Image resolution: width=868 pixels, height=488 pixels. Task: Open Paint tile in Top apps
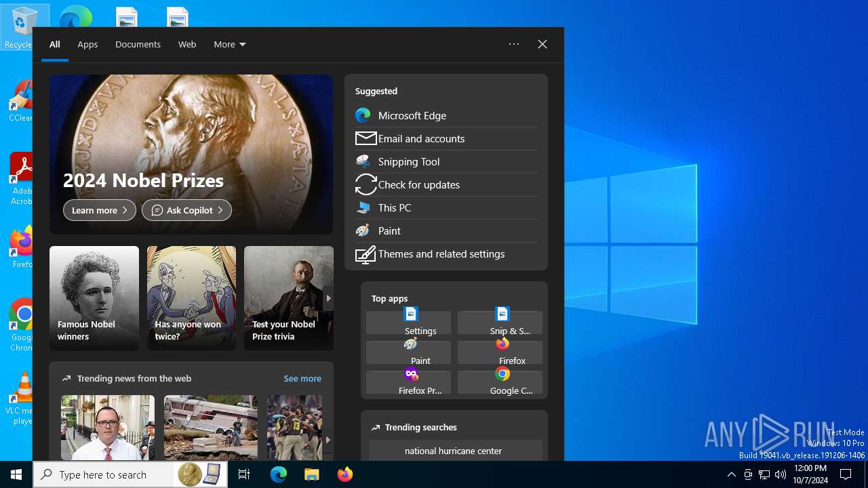408,352
